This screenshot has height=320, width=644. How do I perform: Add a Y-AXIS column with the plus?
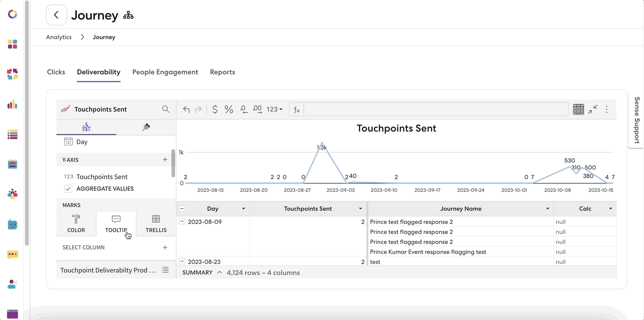point(165,160)
